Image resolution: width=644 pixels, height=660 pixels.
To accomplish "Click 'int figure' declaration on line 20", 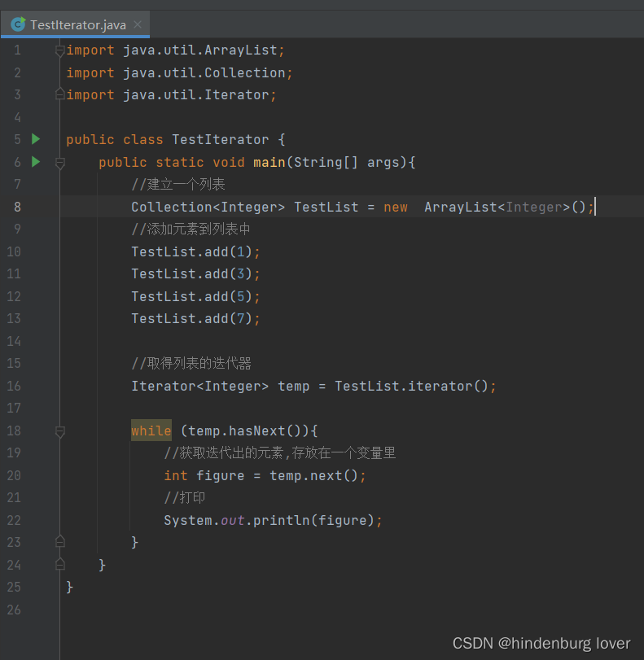I will [x=204, y=475].
